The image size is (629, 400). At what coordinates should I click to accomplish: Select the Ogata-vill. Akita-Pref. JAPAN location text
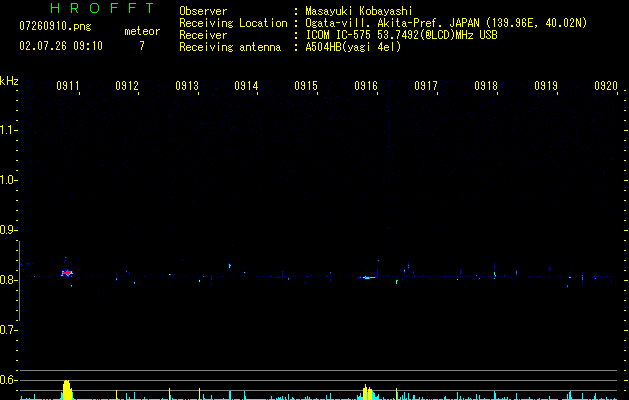coord(446,23)
